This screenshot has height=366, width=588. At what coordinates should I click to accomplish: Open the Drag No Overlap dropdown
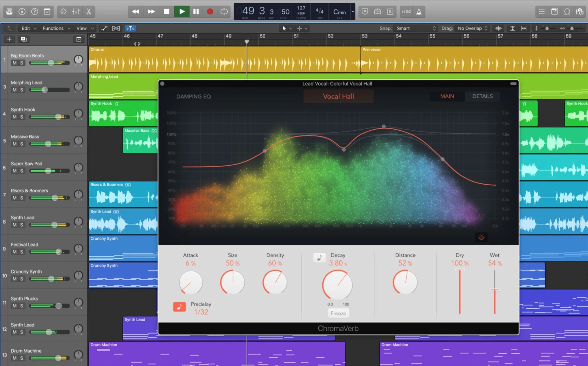coord(472,28)
